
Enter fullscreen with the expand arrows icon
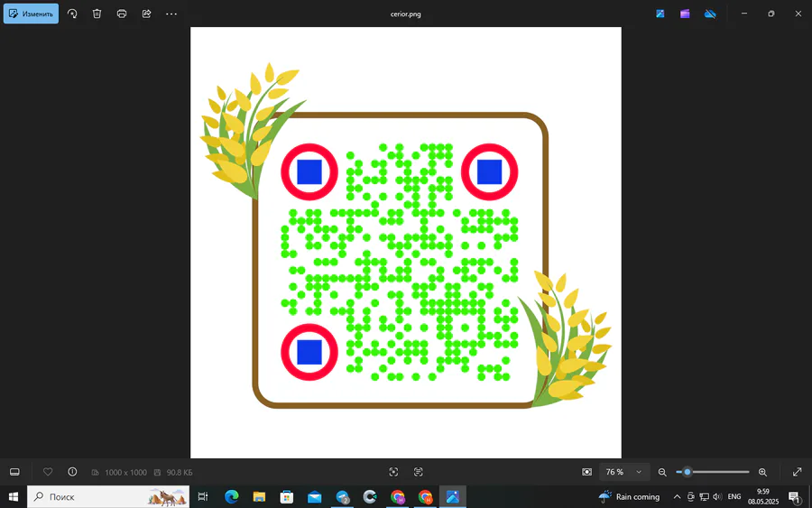(x=798, y=472)
